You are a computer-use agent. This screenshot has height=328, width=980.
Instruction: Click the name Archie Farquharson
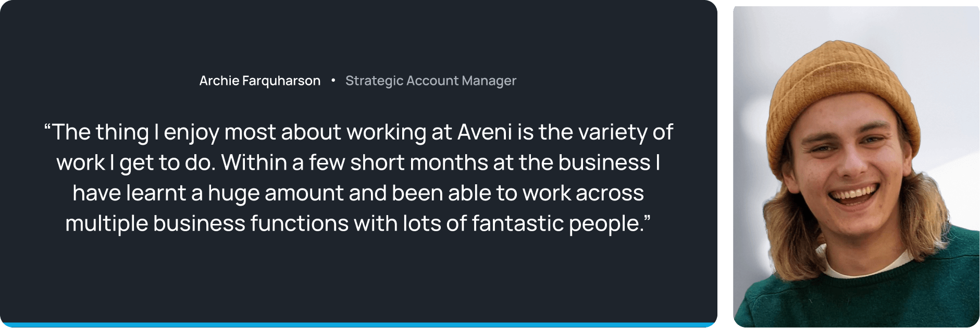click(259, 81)
